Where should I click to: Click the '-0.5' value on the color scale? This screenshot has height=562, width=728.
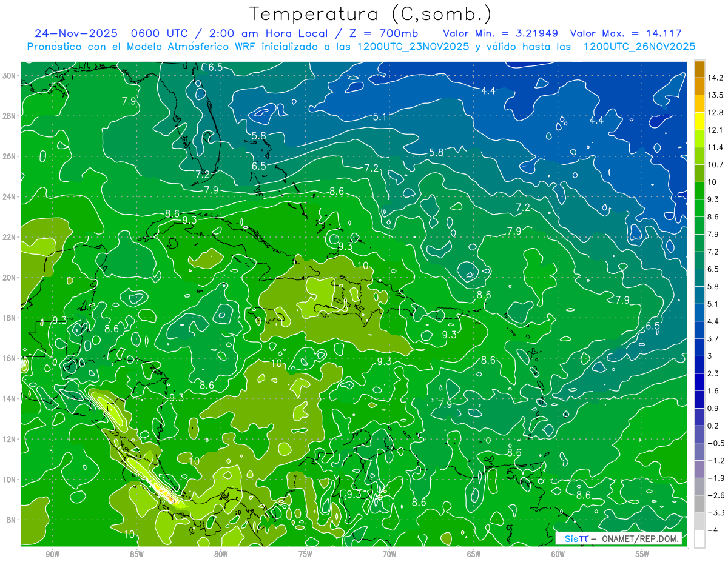[x=716, y=443]
